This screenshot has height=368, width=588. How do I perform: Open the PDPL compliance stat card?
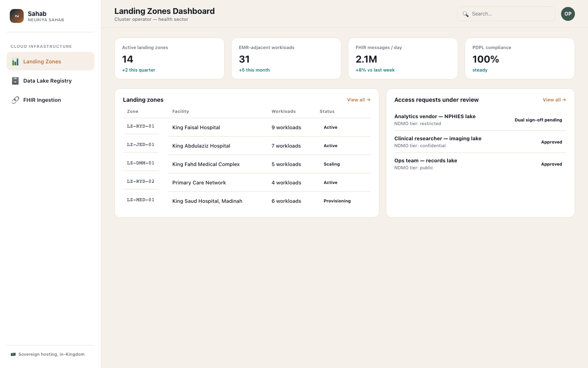pos(520,58)
